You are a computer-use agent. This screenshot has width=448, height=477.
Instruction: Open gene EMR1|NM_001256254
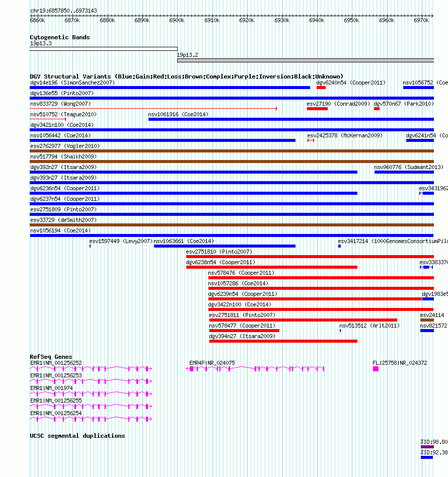pos(56,414)
